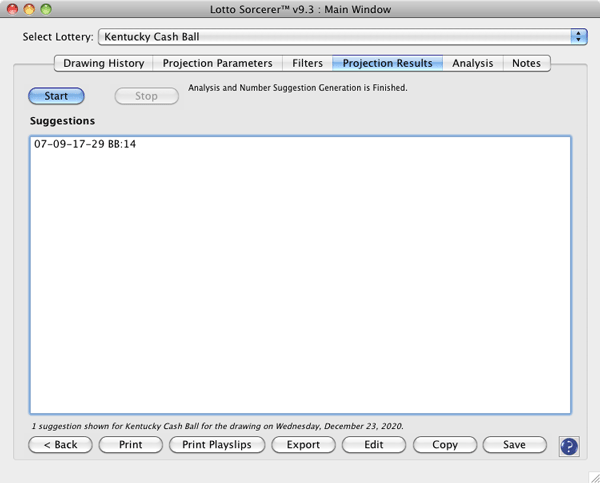The width and height of the screenshot is (600, 483).
Task: Switch to the Analysis tab
Action: pyautogui.click(x=472, y=63)
